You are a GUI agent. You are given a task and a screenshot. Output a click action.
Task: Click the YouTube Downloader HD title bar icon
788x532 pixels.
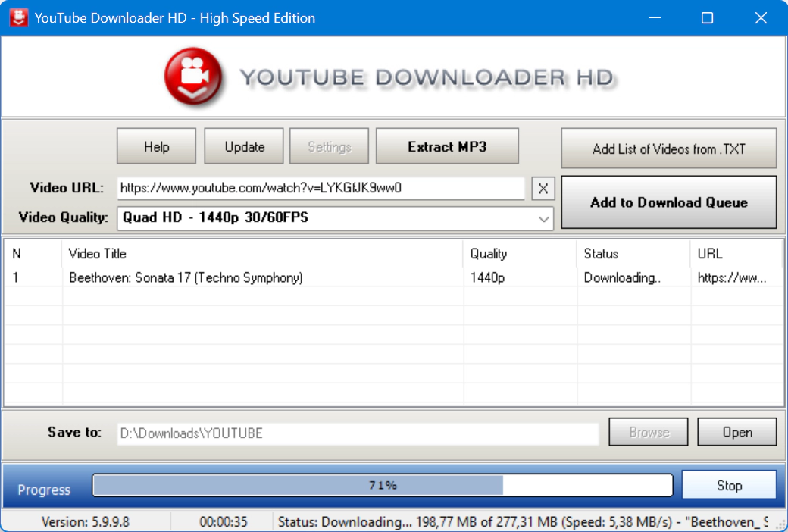(19, 17)
